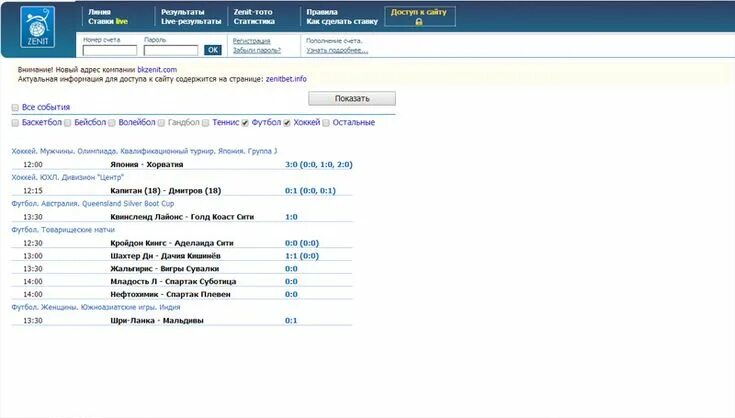The height and width of the screenshot is (418, 735).
Task: Click the Доступ к сайту link
Action: click(x=419, y=12)
